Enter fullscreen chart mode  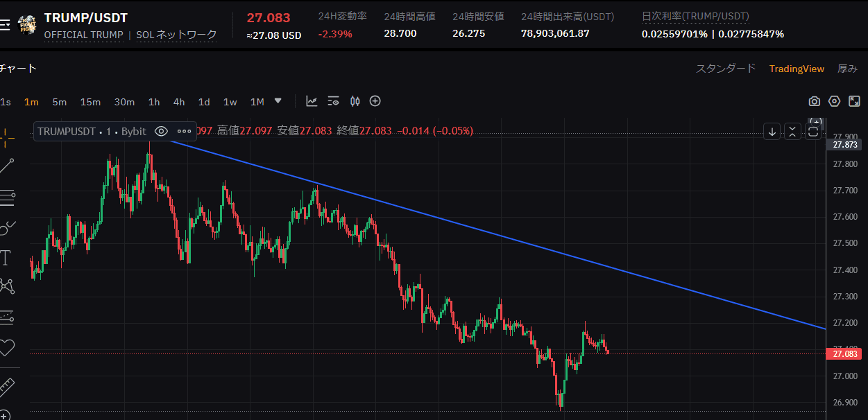[x=854, y=101]
